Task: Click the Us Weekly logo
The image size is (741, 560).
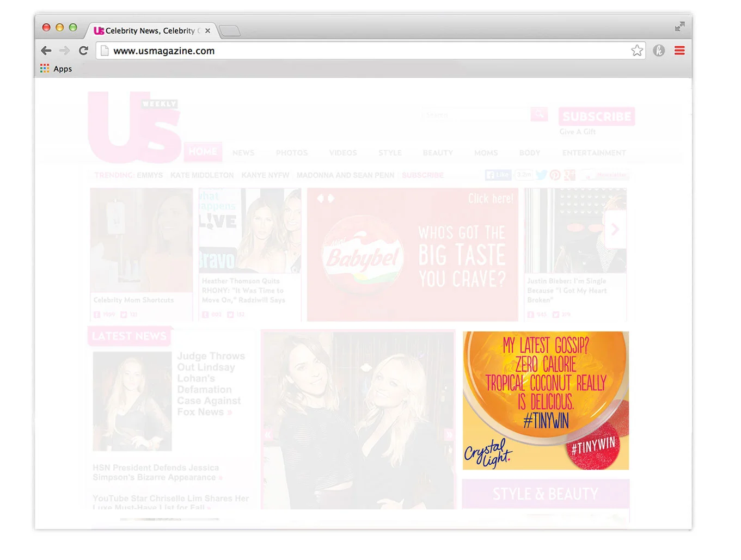Action: tap(134, 127)
